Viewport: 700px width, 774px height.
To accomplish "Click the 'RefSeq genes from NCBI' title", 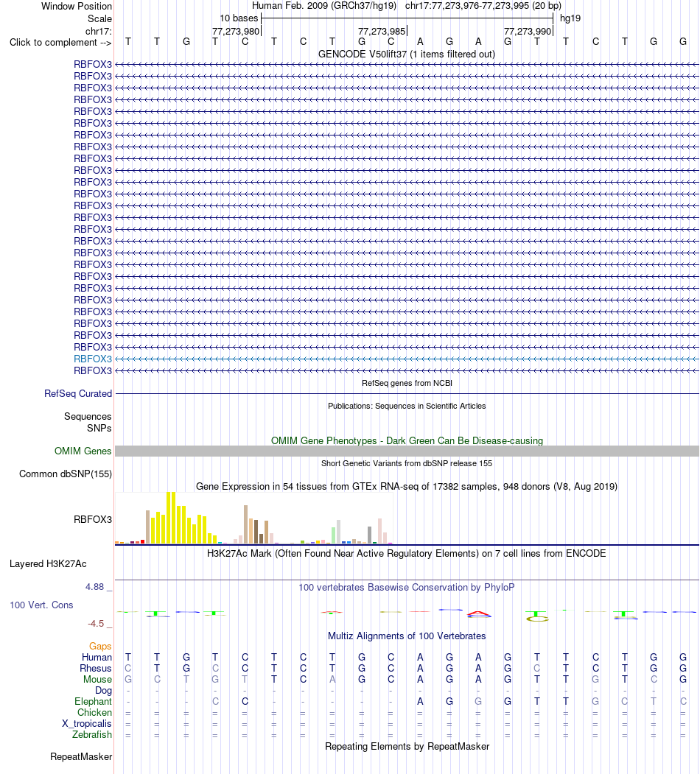I will 407,383.
